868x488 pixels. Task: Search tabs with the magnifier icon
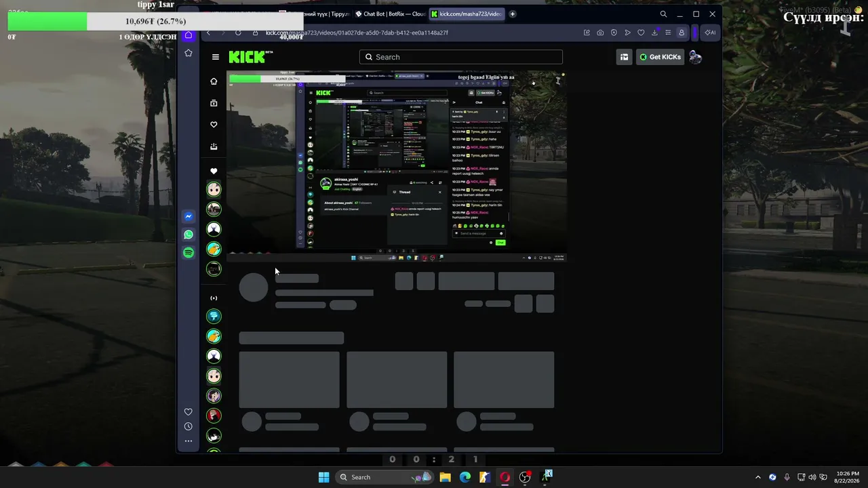tap(663, 14)
